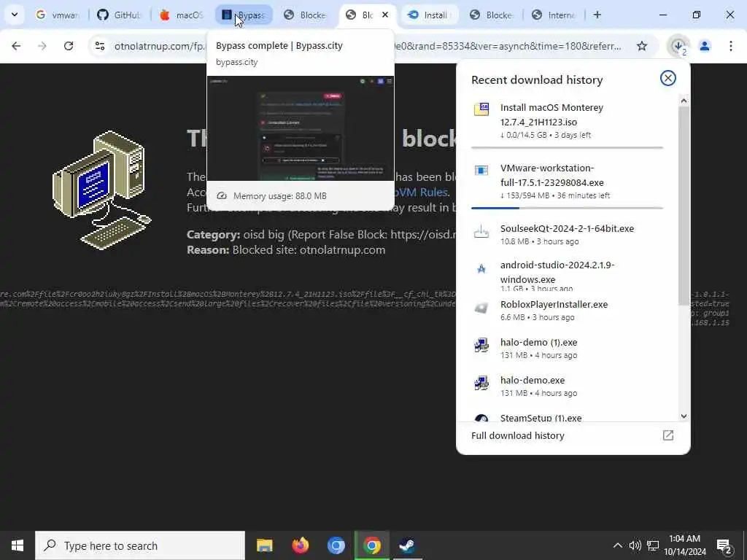This screenshot has width=747, height=560.
Task: Open the notification center
Action: (724, 546)
